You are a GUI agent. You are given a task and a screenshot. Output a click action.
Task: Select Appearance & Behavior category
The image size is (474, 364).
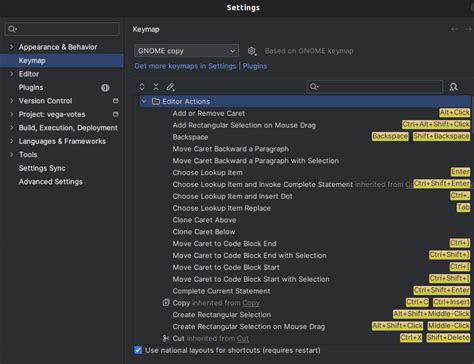[58, 47]
